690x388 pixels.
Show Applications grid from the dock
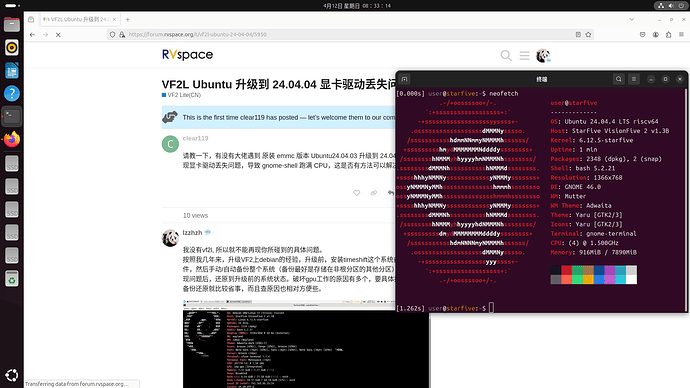tap(12, 375)
